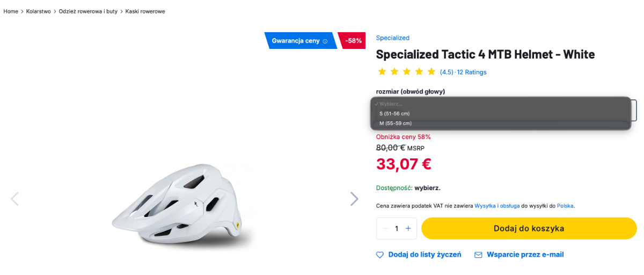644x275 pixels.
Task: Open Kaski rowerowe breadcrumb
Action: click(145, 11)
